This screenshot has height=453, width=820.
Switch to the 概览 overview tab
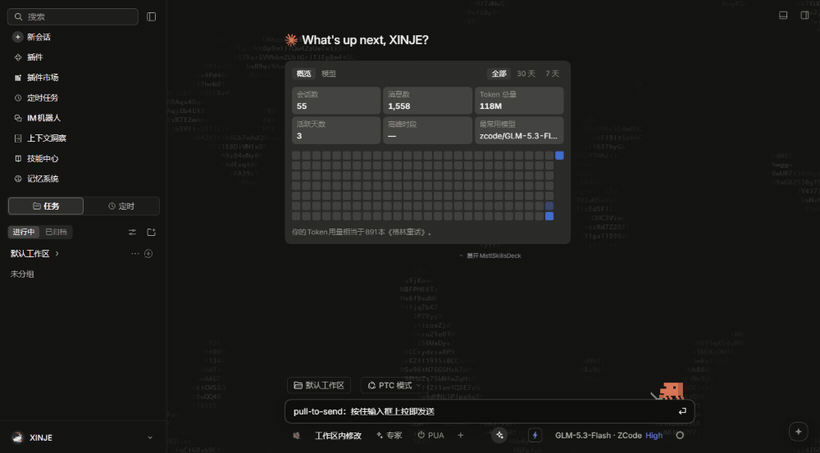(x=304, y=74)
